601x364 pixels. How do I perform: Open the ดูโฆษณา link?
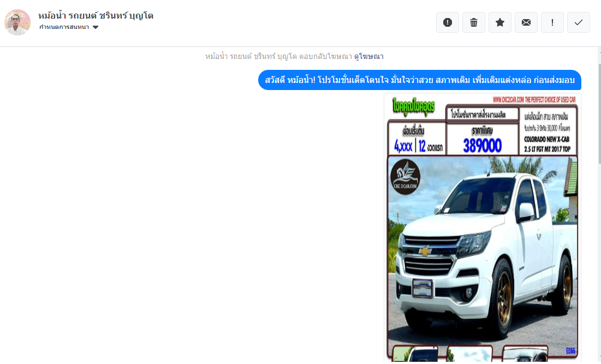click(368, 56)
